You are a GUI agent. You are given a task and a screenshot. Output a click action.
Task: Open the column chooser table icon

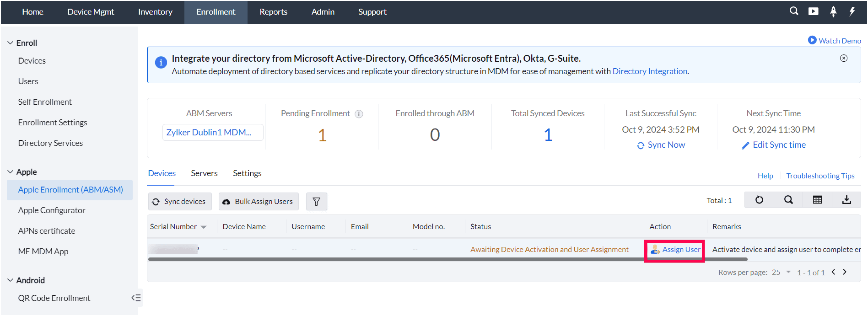(x=817, y=200)
